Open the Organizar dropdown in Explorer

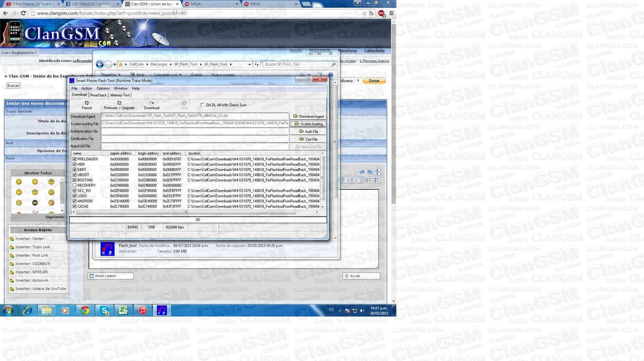(x=111, y=75)
